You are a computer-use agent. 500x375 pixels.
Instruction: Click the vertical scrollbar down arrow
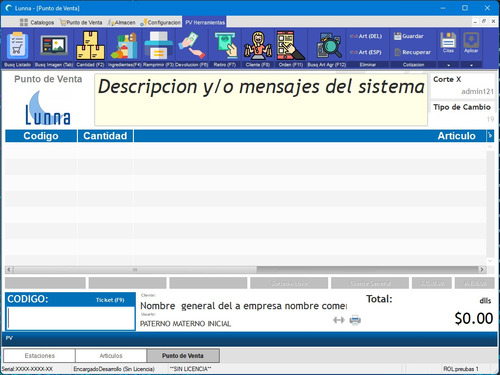(x=490, y=261)
